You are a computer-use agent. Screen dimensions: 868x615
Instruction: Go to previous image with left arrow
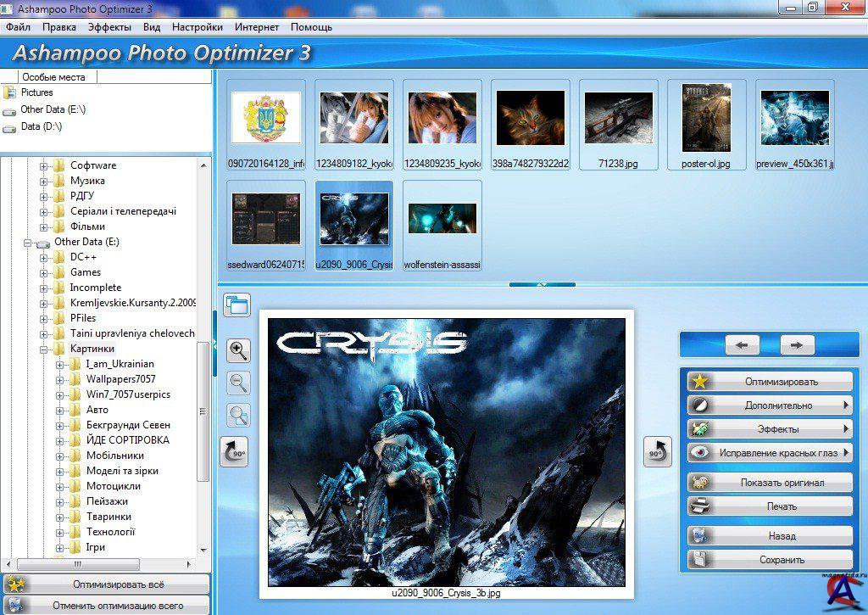click(x=742, y=345)
